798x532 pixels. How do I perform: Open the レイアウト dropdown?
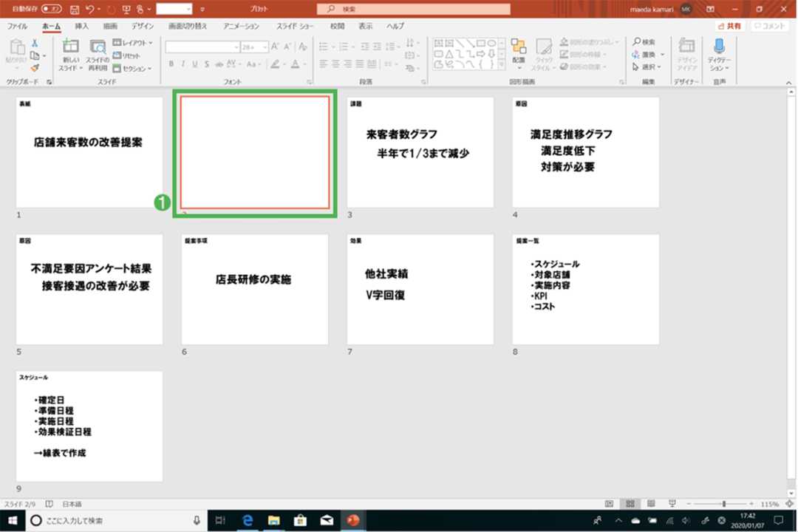pyautogui.click(x=133, y=43)
